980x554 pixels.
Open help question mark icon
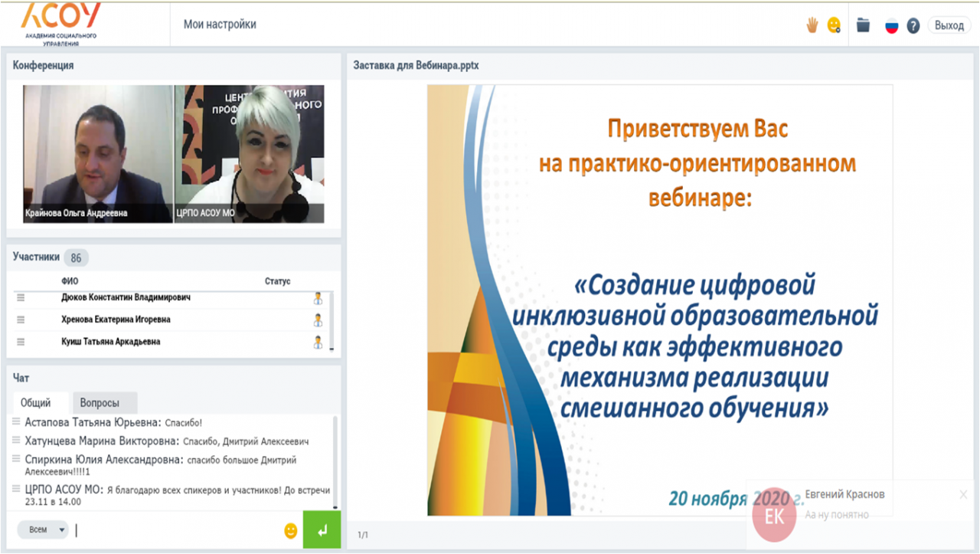click(x=913, y=25)
